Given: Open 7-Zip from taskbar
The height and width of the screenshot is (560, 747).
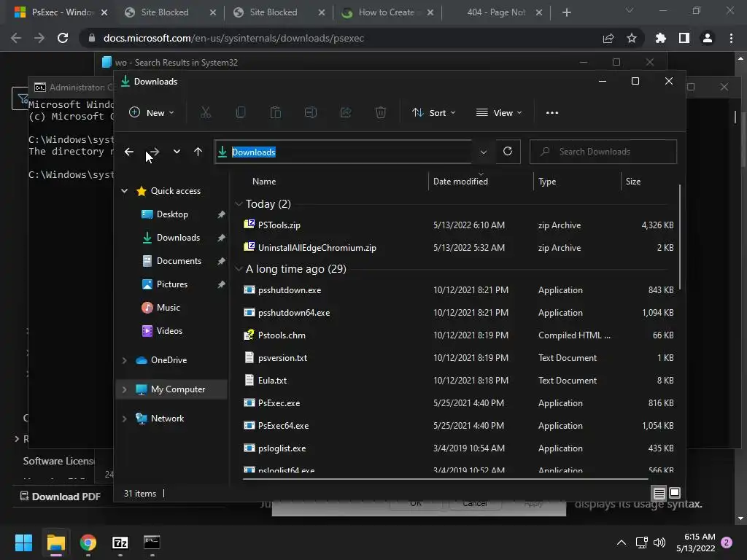Looking at the screenshot, I should 120,542.
